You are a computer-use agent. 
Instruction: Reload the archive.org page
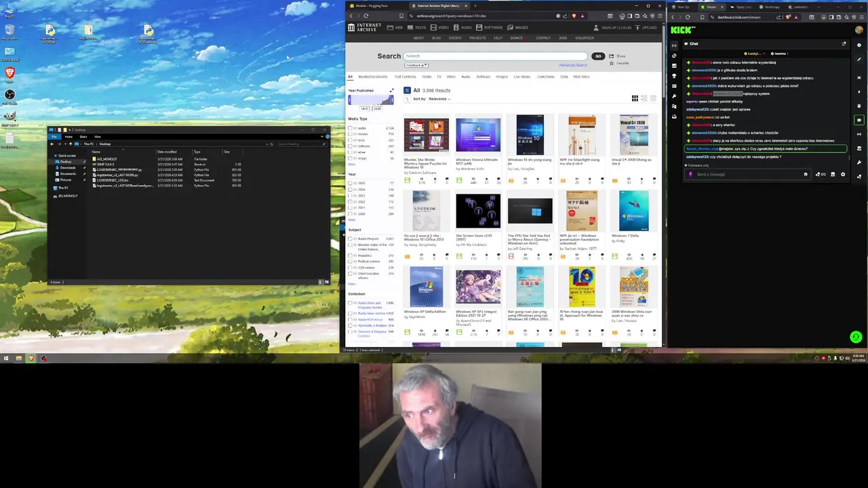coord(366,16)
